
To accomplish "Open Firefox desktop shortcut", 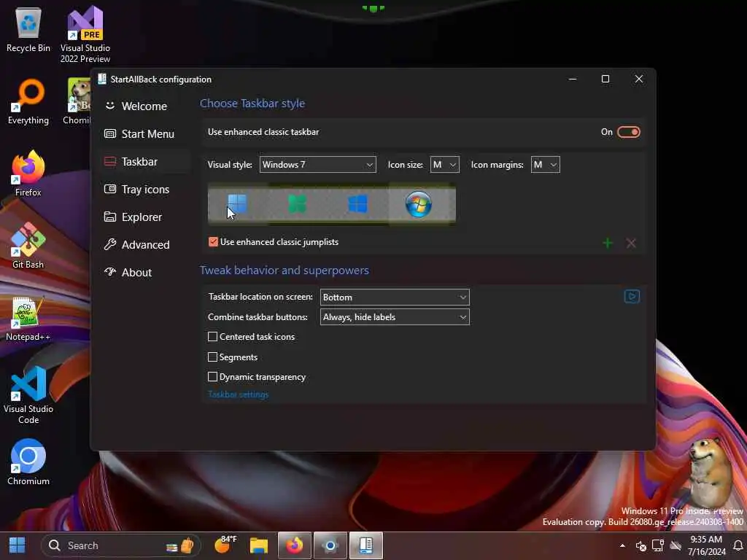I will [x=28, y=174].
